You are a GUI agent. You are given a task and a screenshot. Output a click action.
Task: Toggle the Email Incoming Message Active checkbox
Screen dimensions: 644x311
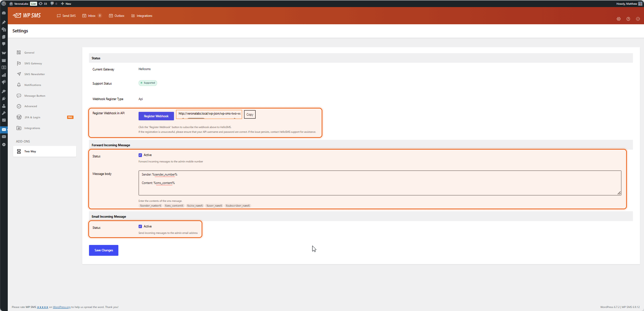(140, 226)
